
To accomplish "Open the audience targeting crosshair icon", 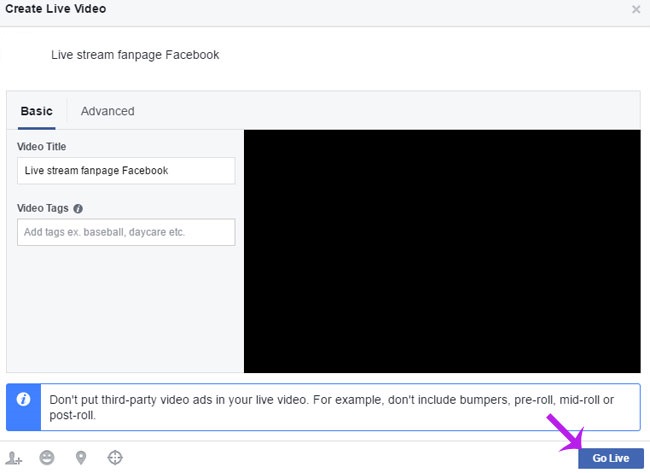I will click(x=115, y=458).
